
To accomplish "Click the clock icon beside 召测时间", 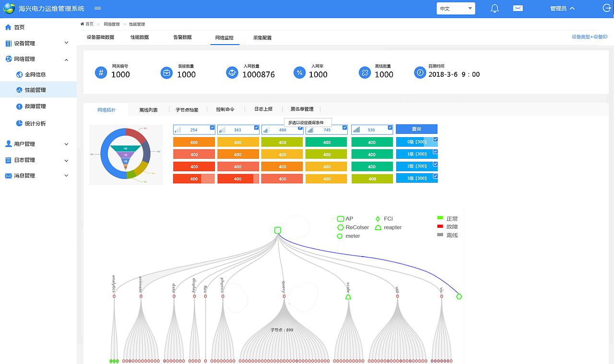I will [420, 72].
